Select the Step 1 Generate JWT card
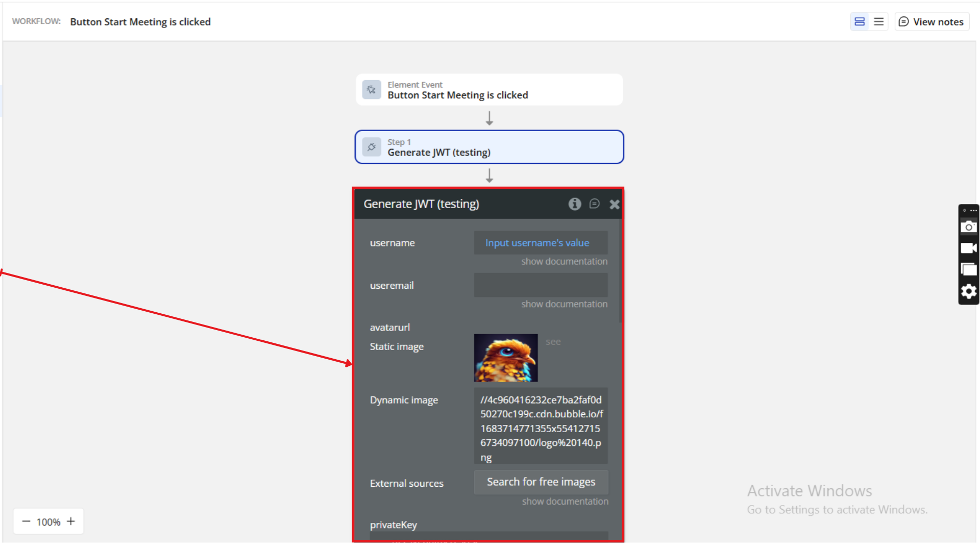 pyautogui.click(x=489, y=147)
